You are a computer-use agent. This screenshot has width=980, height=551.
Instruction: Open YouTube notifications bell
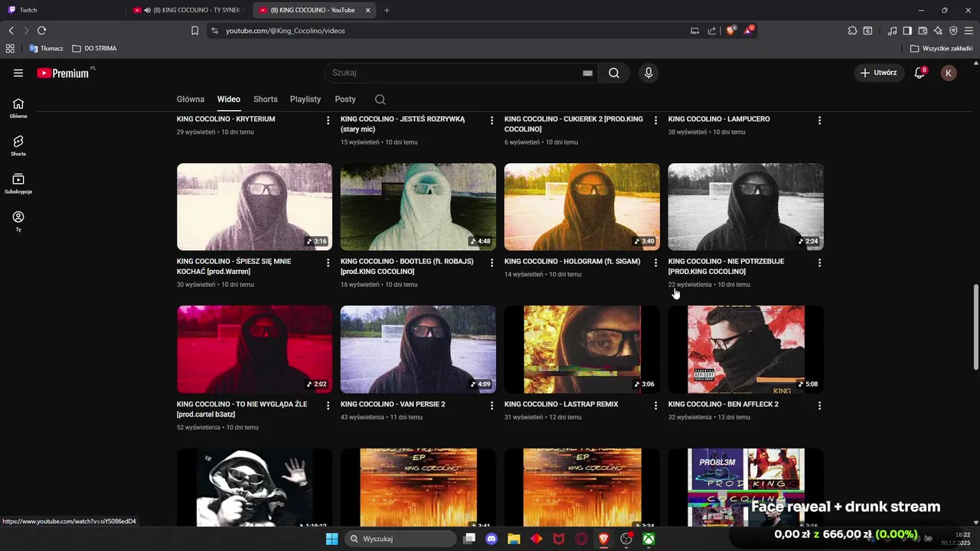[920, 73]
